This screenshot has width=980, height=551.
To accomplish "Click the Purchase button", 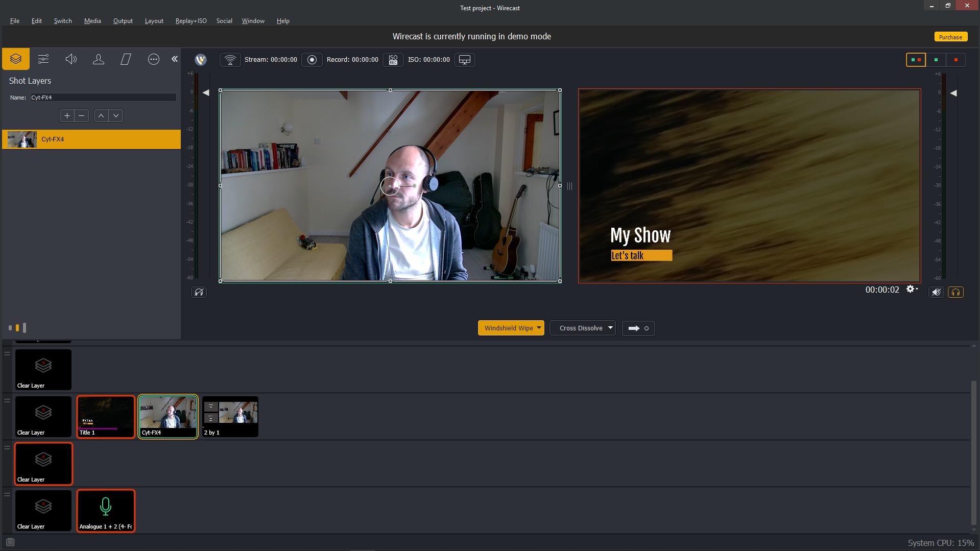I will coord(950,37).
